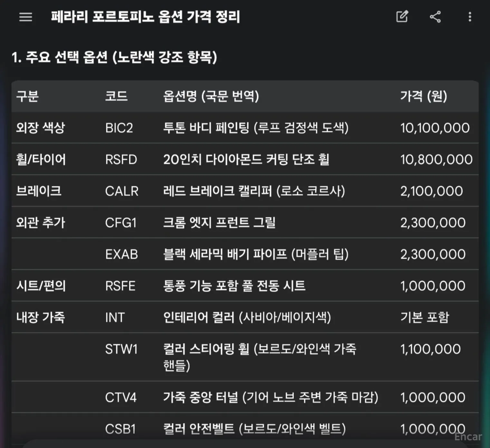Select the price 2,100,000 cell
Image resolution: width=490 pixels, height=448 pixels.
point(431,191)
